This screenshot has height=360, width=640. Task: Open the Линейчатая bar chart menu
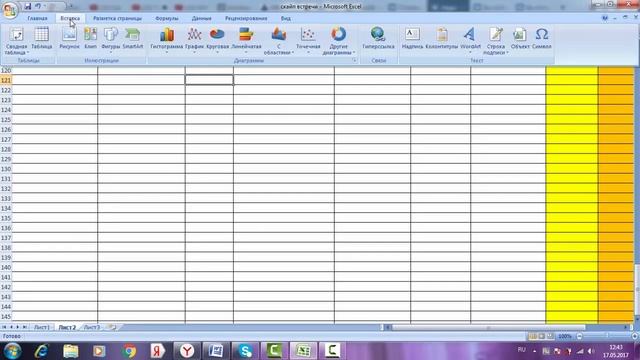coord(246,40)
